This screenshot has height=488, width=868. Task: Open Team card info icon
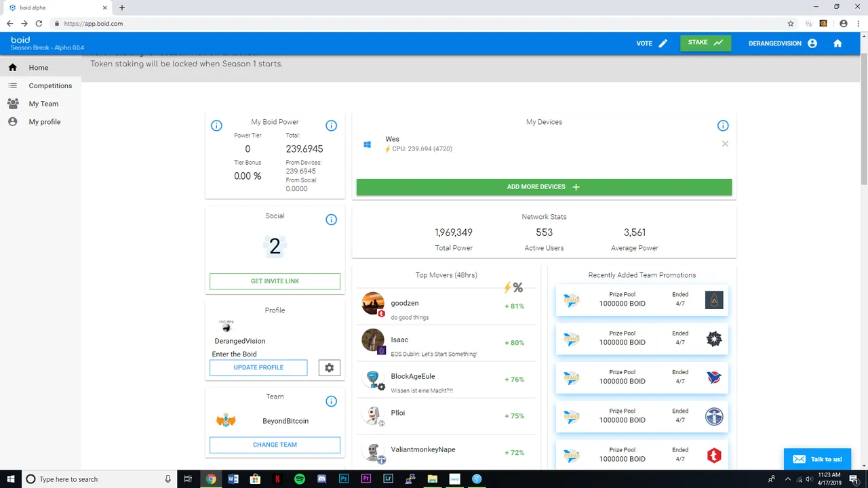point(331,401)
